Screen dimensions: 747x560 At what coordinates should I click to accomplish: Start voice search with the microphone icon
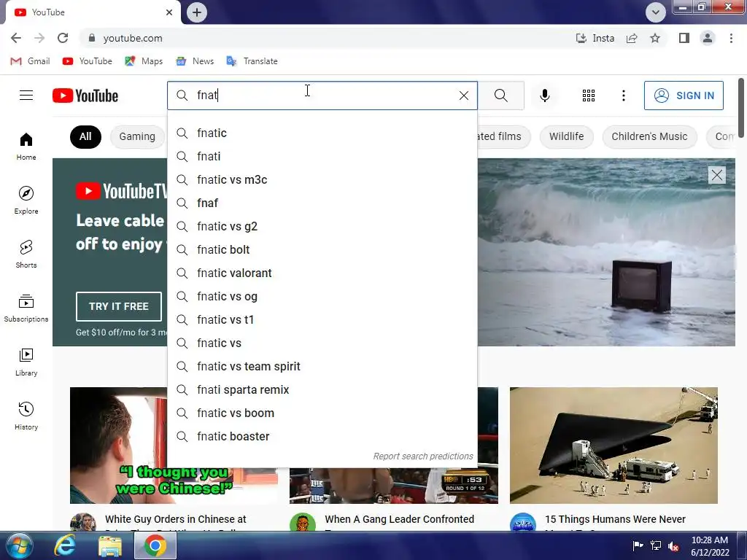point(544,96)
